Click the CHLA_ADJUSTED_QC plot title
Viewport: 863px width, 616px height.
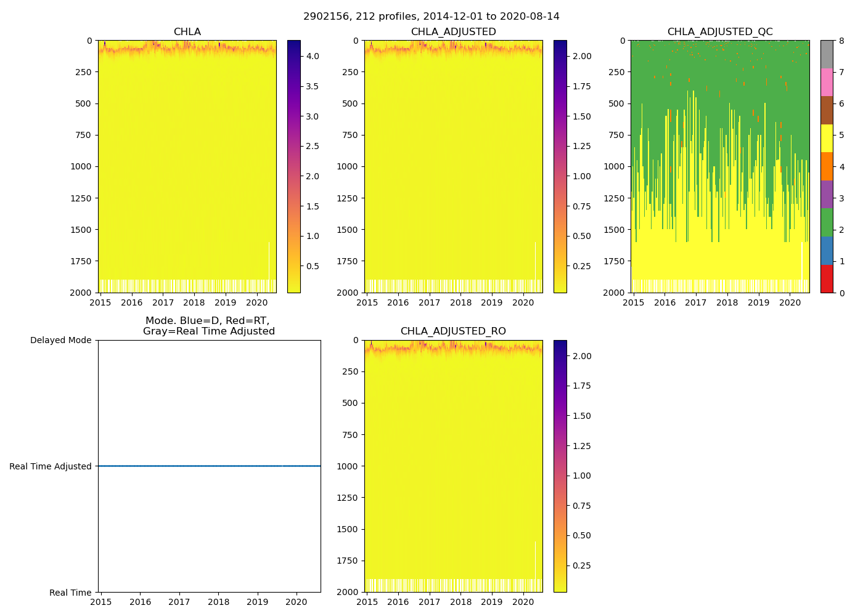click(x=720, y=32)
